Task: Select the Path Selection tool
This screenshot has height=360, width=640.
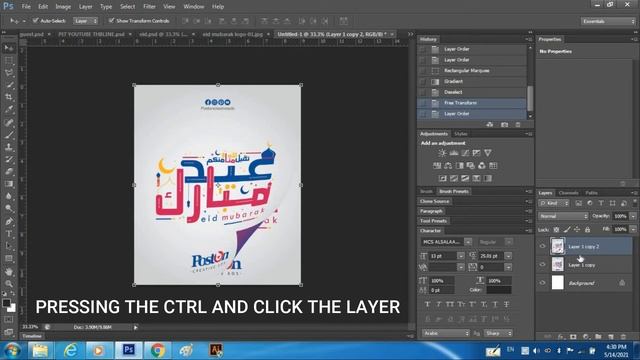Action: pyautogui.click(x=9, y=246)
